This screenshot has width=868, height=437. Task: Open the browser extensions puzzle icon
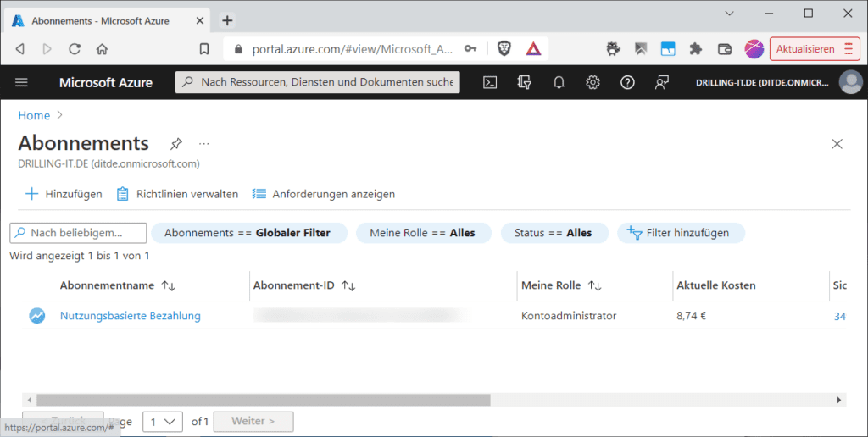696,49
